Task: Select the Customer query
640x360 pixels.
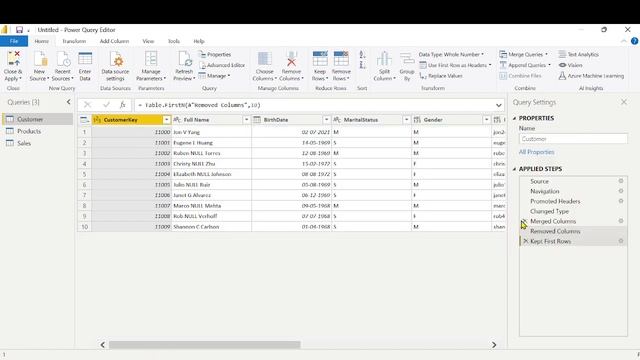Action: (38, 119)
